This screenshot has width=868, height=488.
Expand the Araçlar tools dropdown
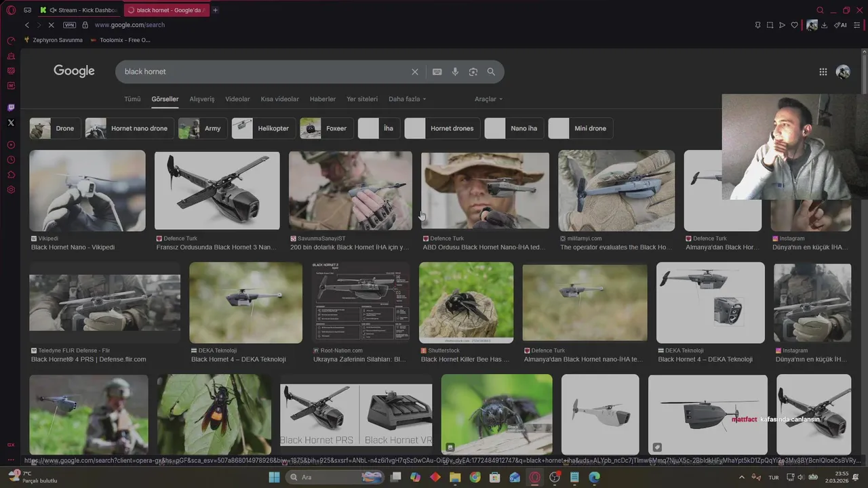pos(489,99)
